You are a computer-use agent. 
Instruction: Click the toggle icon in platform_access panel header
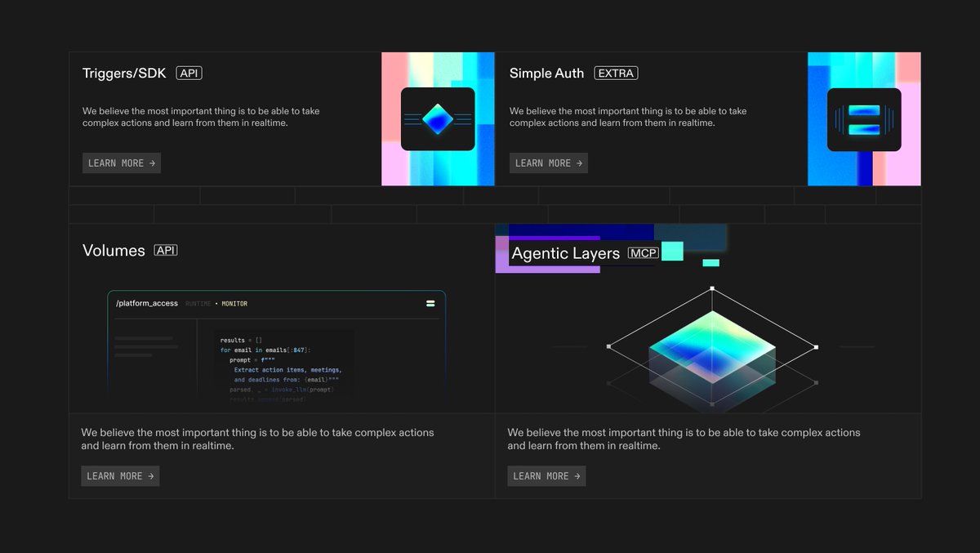pyautogui.click(x=430, y=304)
